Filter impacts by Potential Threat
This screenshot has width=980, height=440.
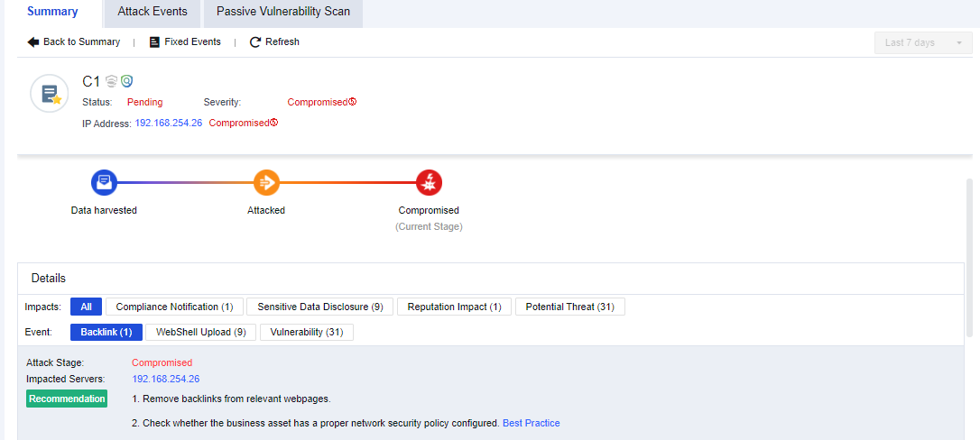click(x=569, y=307)
